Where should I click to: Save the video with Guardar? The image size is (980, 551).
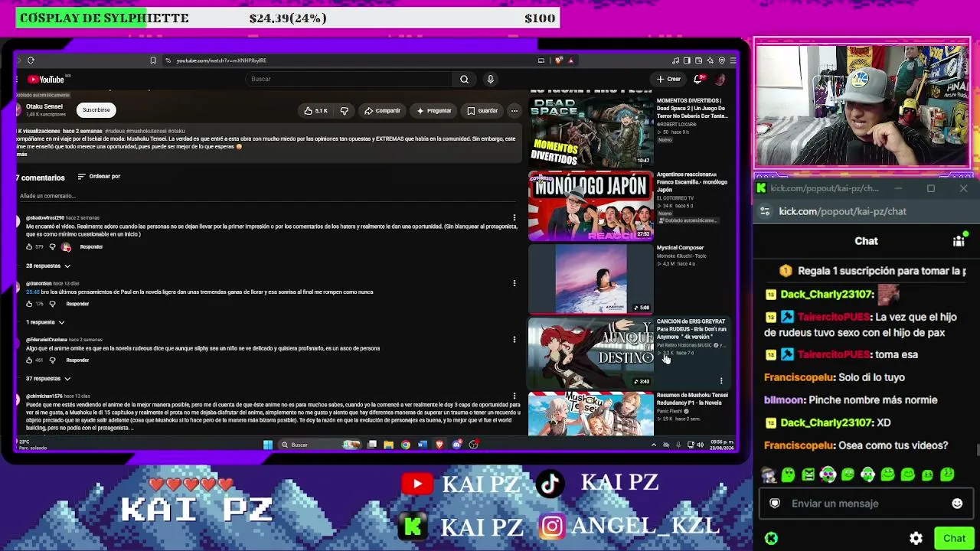tap(482, 111)
